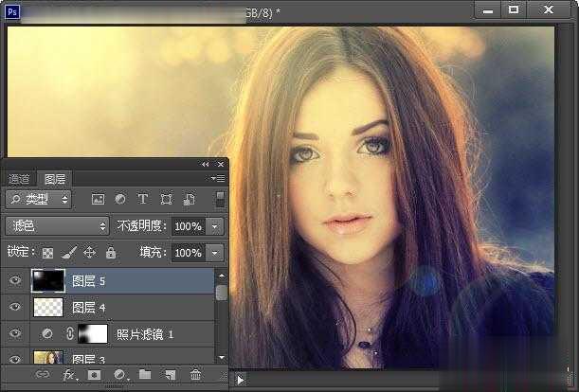Click the Photoshop Ps logo icon
The height and width of the screenshot is (392, 579).
(11, 11)
